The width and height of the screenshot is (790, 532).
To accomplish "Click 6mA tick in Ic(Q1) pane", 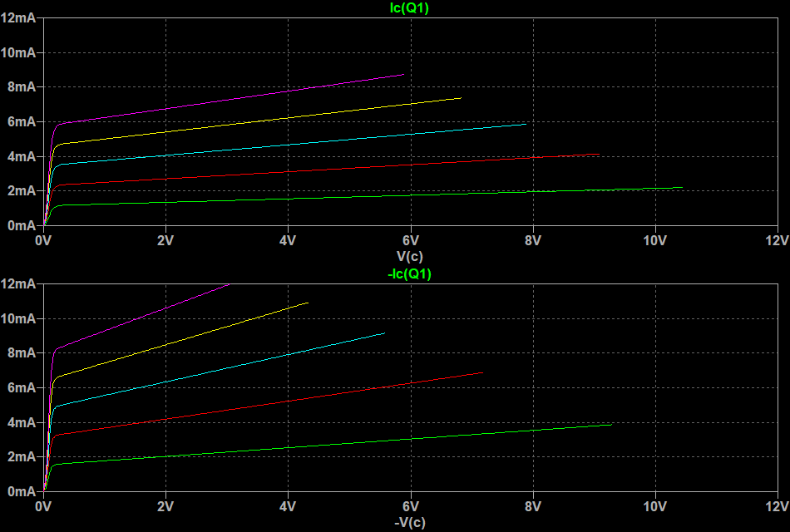I will [22, 122].
